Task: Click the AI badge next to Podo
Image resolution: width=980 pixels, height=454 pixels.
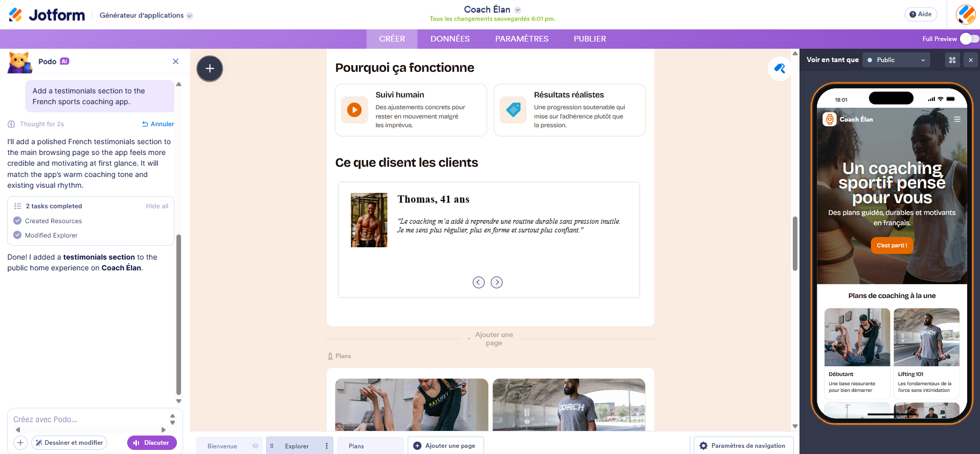Action: [65, 61]
